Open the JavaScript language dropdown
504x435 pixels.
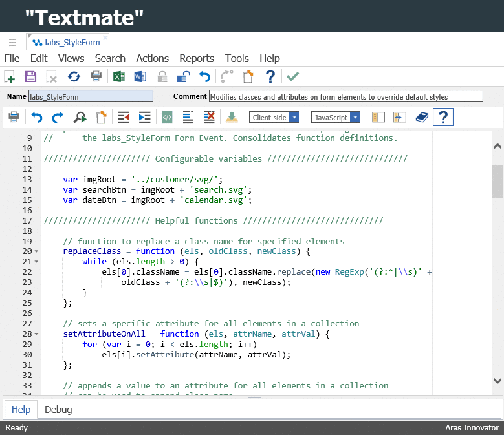click(336, 118)
